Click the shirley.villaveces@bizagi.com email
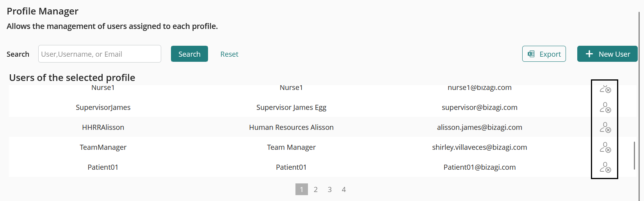This screenshot has height=201, width=644. pos(480,147)
